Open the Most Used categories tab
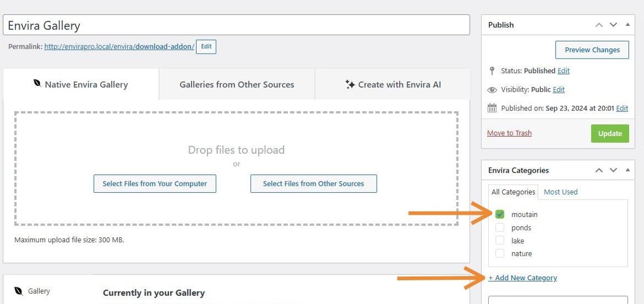Screen dimensions: 644x304 (561, 192)
